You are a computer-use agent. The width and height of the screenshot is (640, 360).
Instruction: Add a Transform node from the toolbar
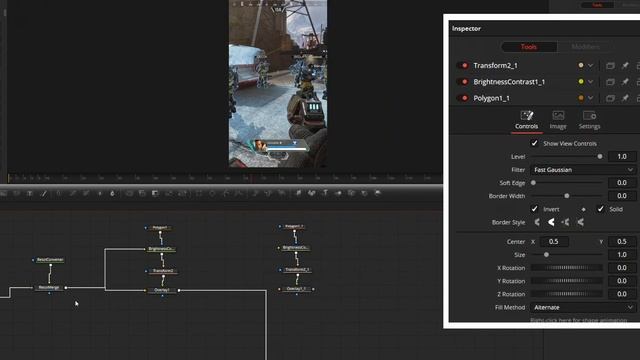(x=182, y=193)
